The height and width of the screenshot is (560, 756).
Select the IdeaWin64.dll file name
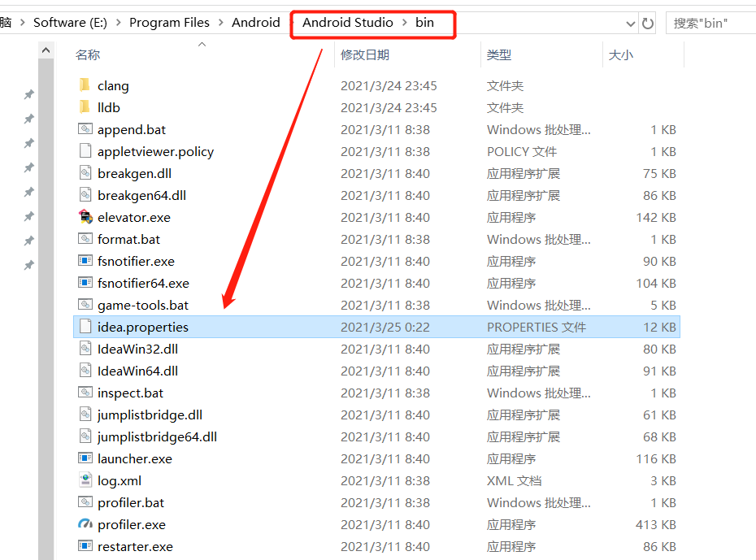137,371
